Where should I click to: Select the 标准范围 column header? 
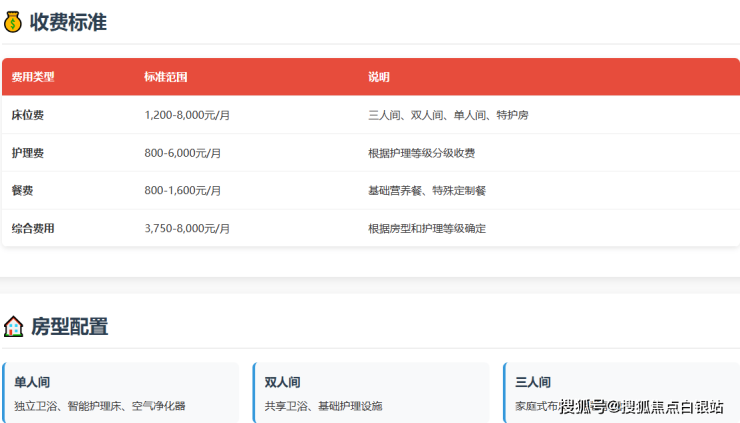click(165, 77)
